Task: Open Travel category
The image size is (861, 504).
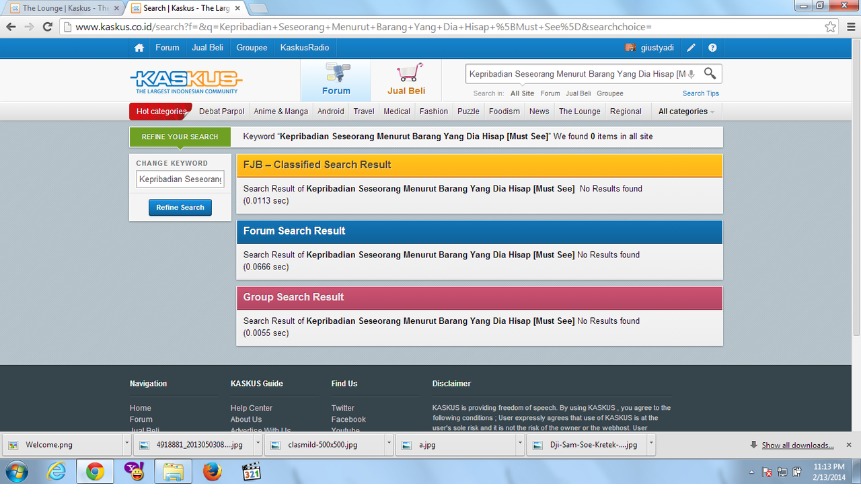Action: pyautogui.click(x=364, y=112)
